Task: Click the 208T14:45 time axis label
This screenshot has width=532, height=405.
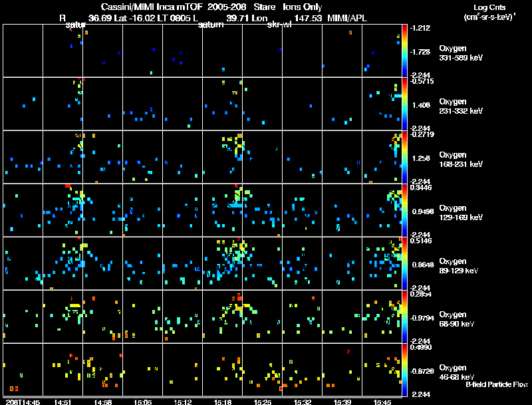Action: coord(23,402)
